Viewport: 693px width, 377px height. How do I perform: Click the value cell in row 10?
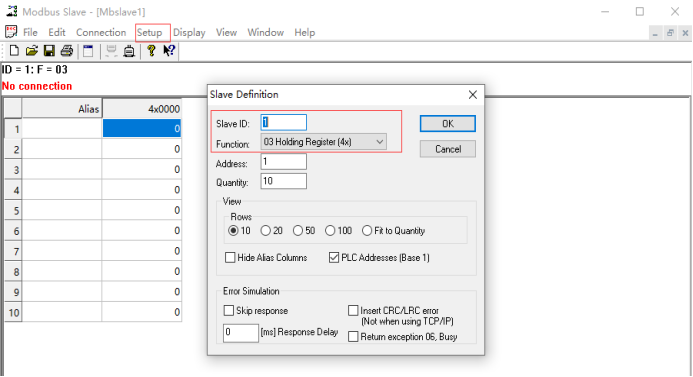click(x=142, y=312)
